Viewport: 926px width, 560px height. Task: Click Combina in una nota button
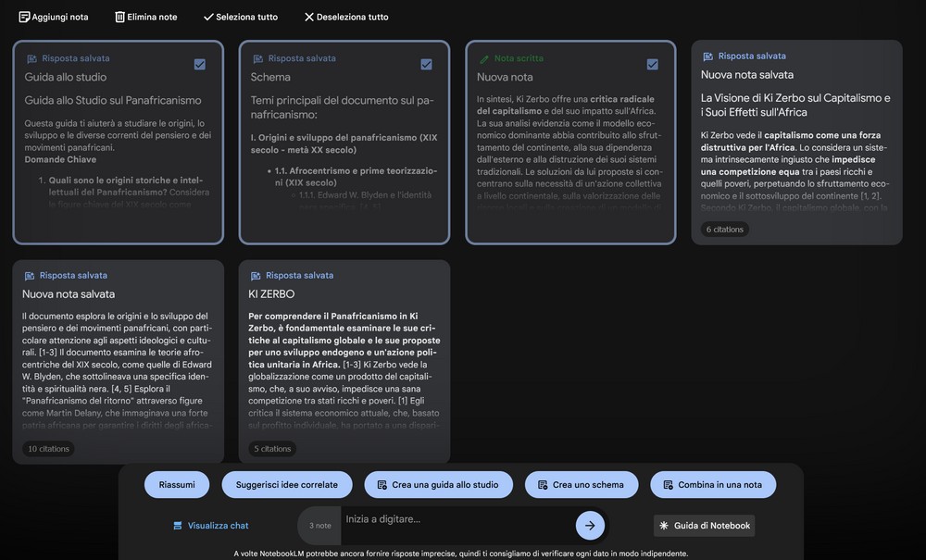click(713, 485)
